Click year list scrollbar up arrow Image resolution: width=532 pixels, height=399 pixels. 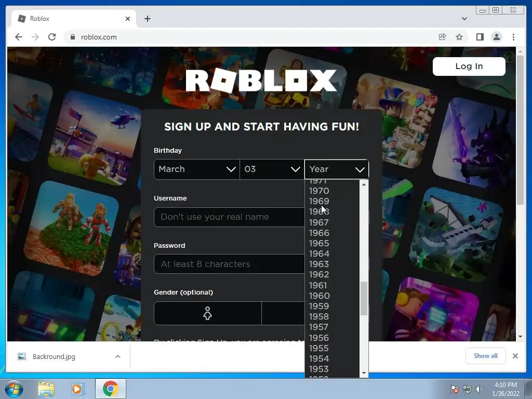[364, 184]
